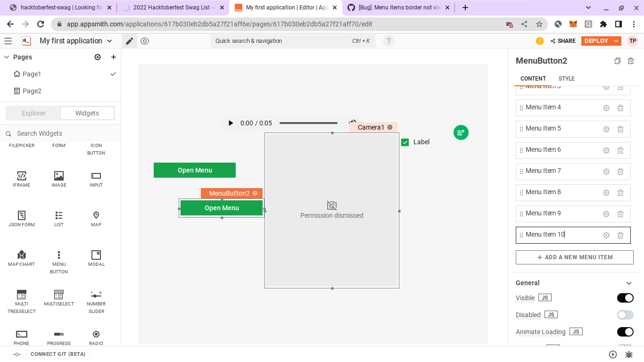Click Connect Git (Beta)
This screenshot has width=644, height=362.
click(58, 354)
